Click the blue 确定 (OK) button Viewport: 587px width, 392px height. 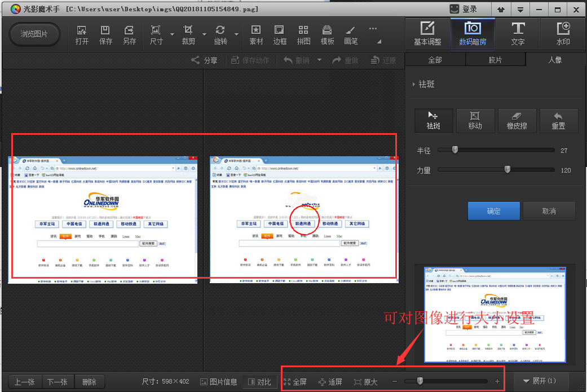point(493,211)
